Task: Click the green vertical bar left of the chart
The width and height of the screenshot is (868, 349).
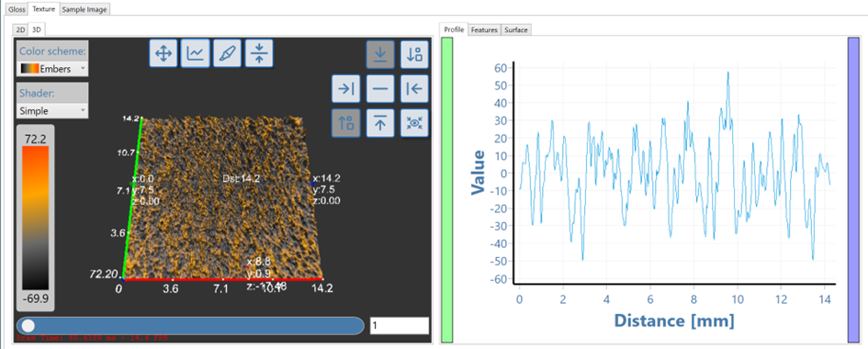Action: (x=447, y=190)
